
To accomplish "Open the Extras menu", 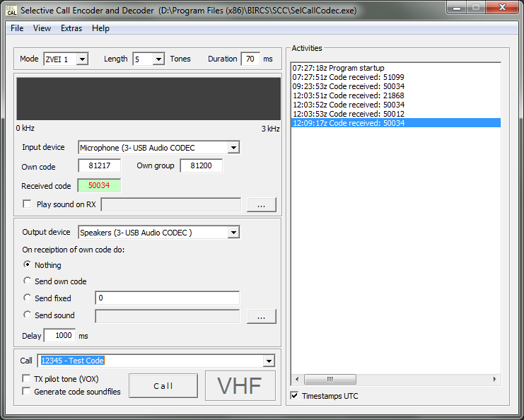I will point(71,28).
